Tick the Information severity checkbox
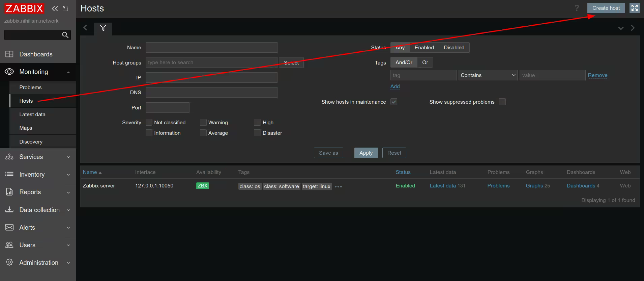 [149, 133]
